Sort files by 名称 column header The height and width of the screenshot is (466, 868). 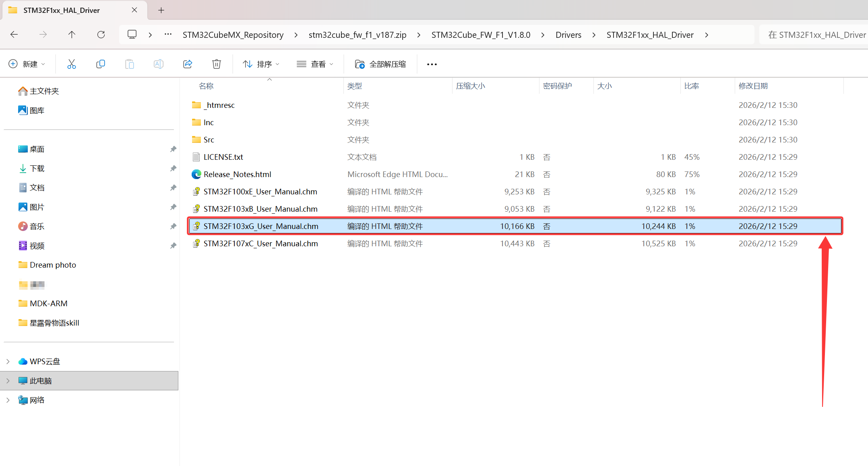206,86
